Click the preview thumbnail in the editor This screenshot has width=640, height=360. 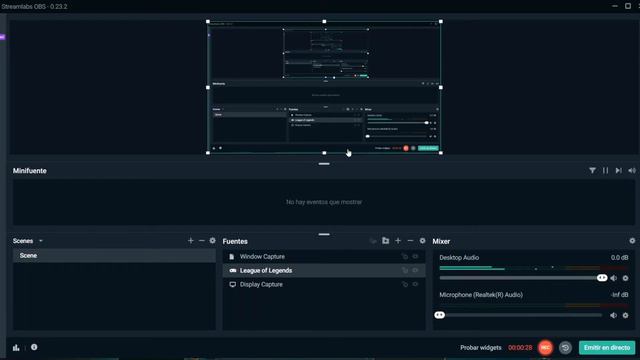(x=324, y=87)
